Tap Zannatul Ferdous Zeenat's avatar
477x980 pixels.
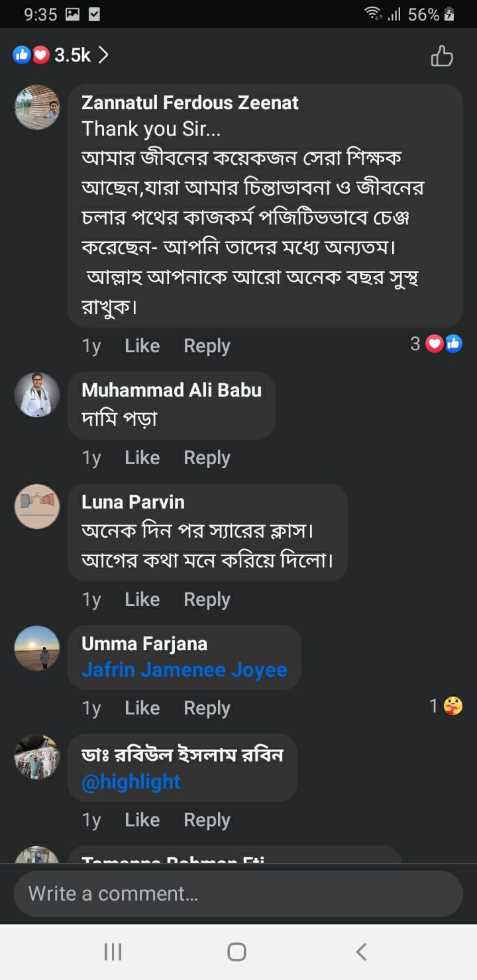37,107
